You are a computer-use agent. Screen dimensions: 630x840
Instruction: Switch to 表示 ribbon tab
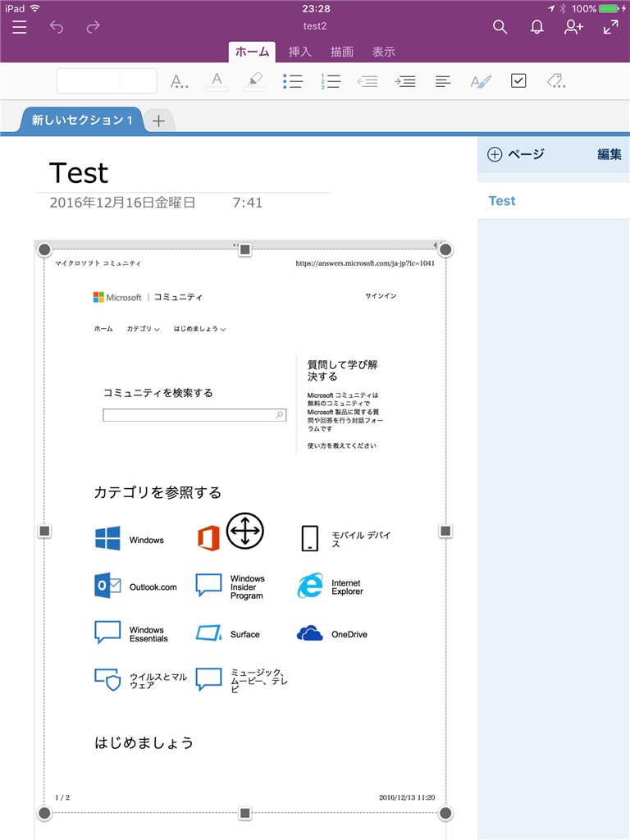[384, 52]
